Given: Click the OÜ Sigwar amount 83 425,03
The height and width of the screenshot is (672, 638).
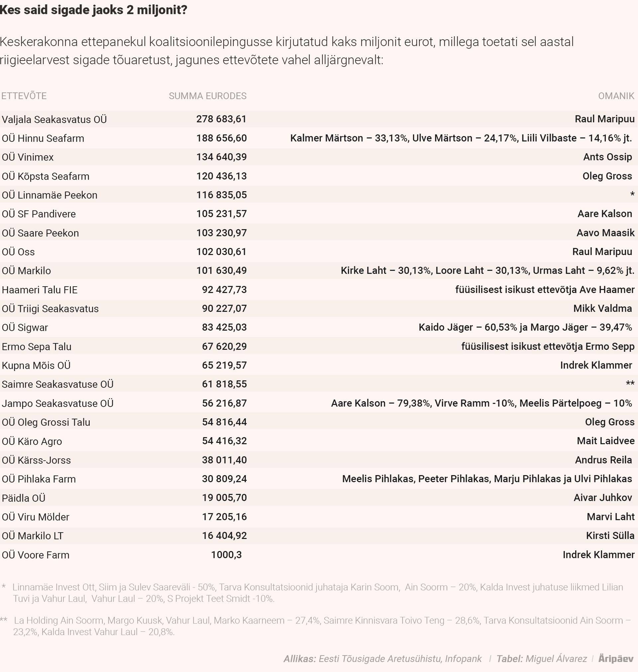Looking at the screenshot, I should pyautogui.click(x=224, y=327).
